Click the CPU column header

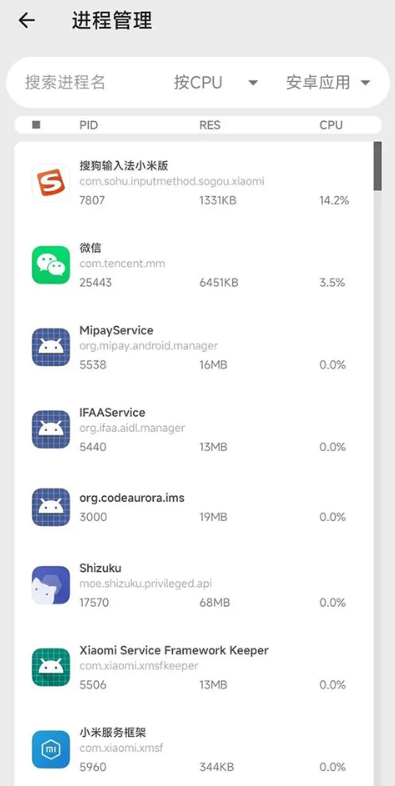pyautogui.click(x=331, y=125)
